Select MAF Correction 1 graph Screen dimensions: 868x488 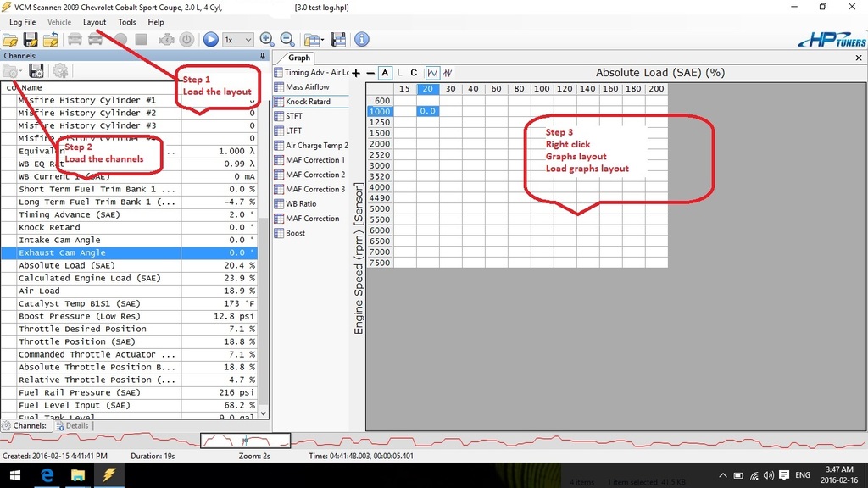[312, 160]
